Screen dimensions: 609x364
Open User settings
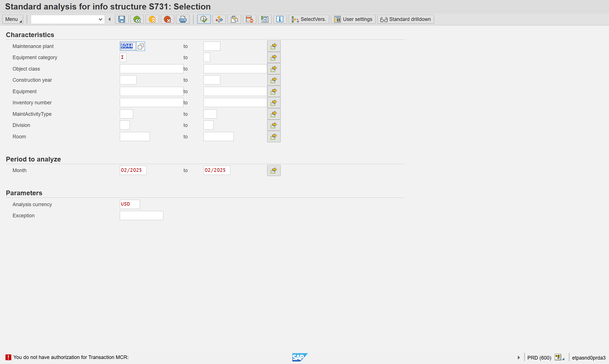click(353, 19)
